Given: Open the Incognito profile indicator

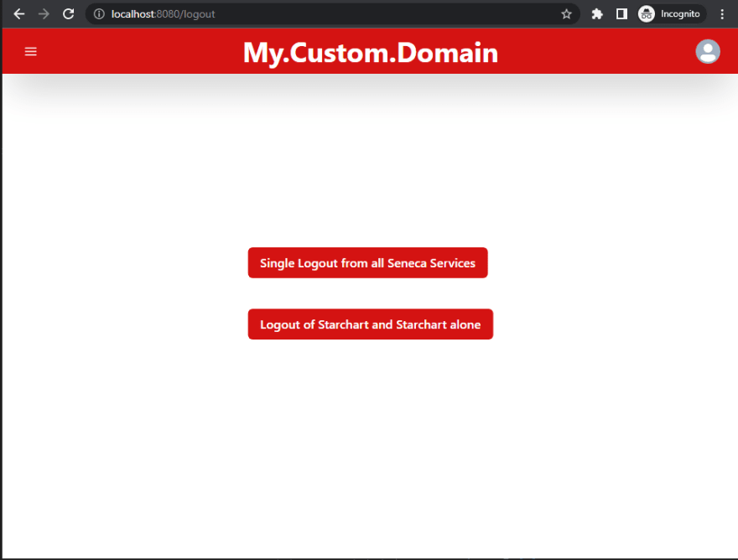Looking at the screenshot, I should click(x=671, y=14).
